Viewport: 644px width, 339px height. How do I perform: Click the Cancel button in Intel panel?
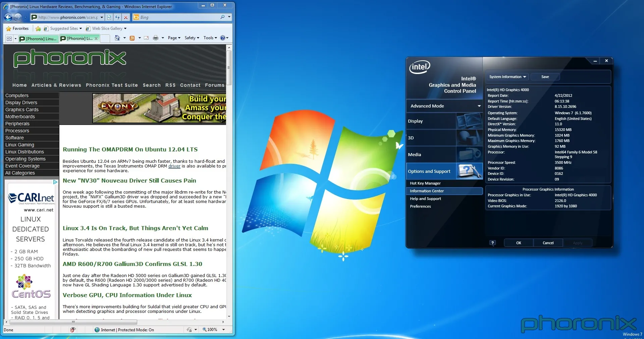point(548,243)
